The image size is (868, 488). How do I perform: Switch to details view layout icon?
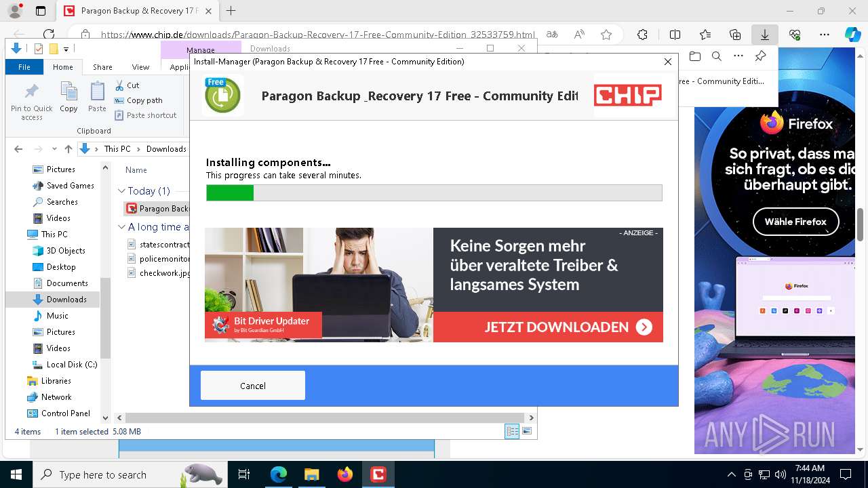pyautogui.click(x=512, y=431)
